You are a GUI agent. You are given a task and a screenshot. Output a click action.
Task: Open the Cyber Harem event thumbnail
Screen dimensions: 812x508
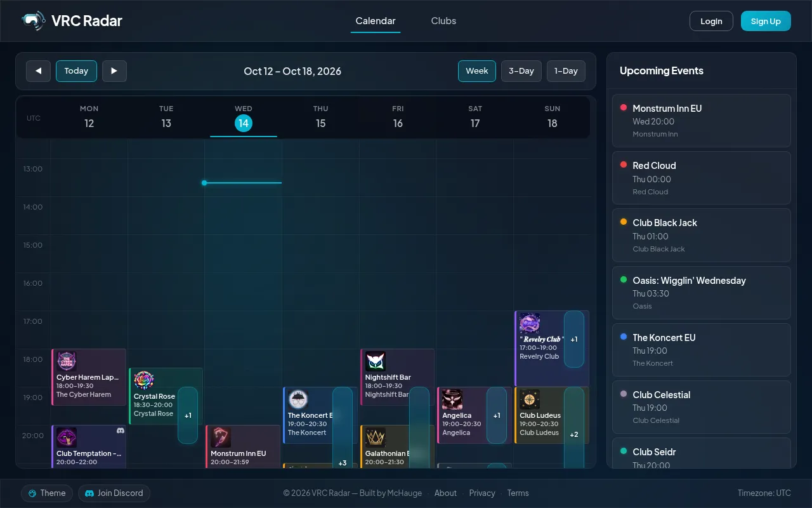coord(67,362)
